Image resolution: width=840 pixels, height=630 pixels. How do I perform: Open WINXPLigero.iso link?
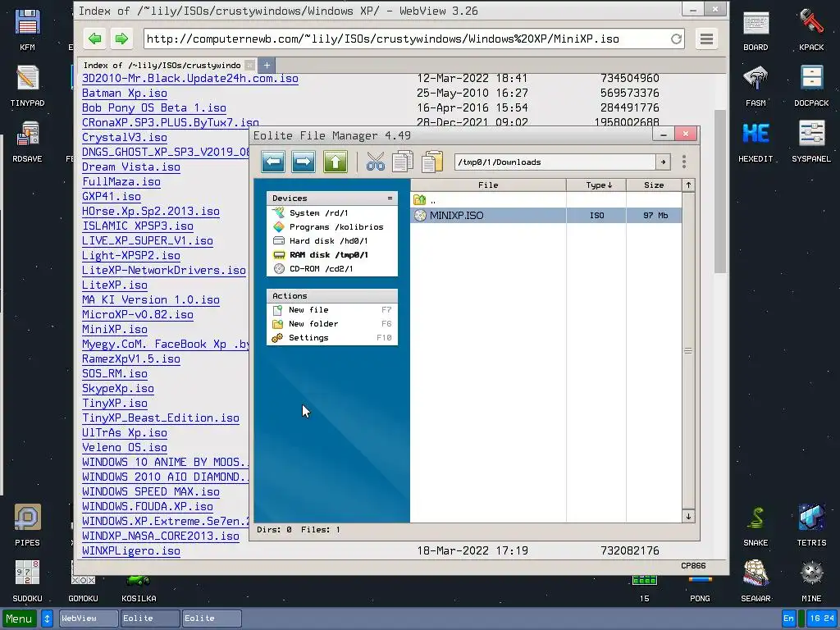[x=130, y=550]
